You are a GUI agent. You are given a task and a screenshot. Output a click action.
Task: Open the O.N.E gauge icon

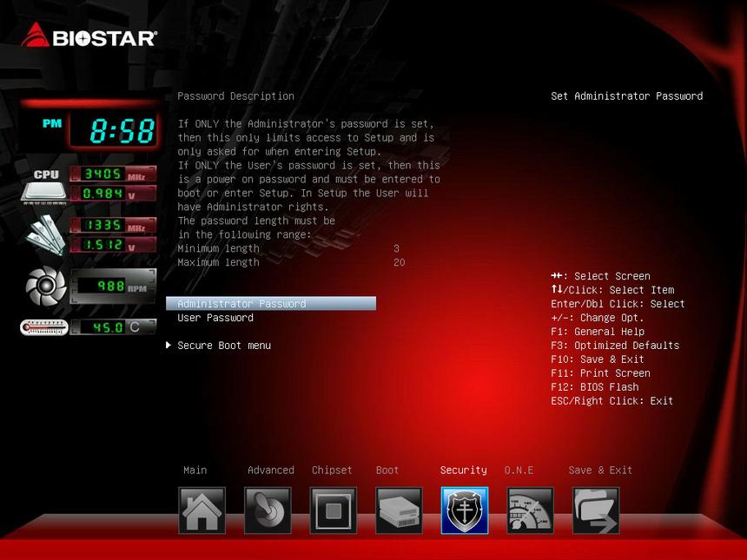[x=530, y=511]
